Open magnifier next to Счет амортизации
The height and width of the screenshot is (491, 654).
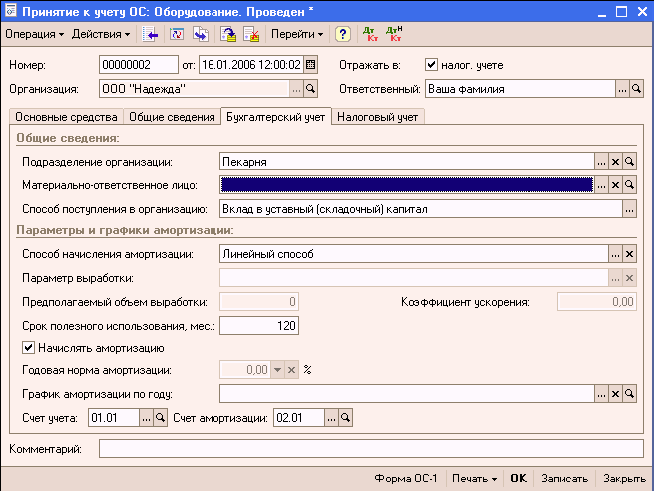(346, 418)
